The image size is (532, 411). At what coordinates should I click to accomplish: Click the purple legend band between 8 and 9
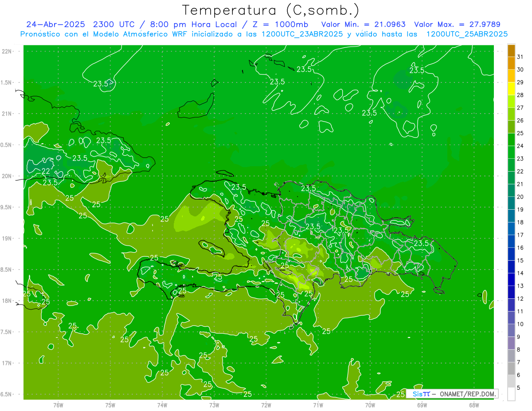(511, 343)
